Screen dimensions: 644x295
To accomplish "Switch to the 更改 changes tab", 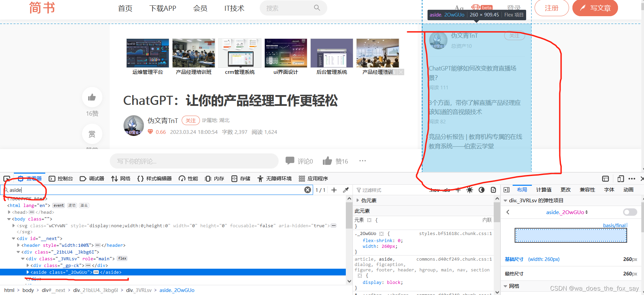I will click(566, 189).
